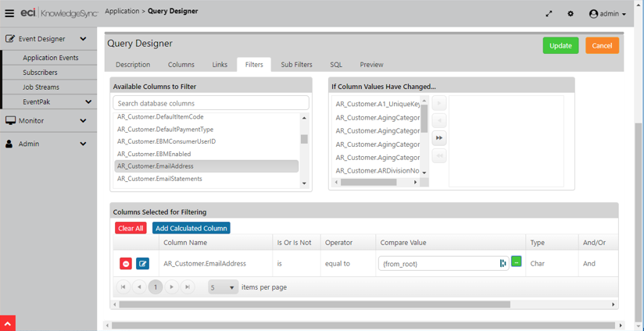The width and height of the screenshot is (644, 331).
Task: Select AR_Customer.DefaultItemCode in available columns
Action: [206, 117]
